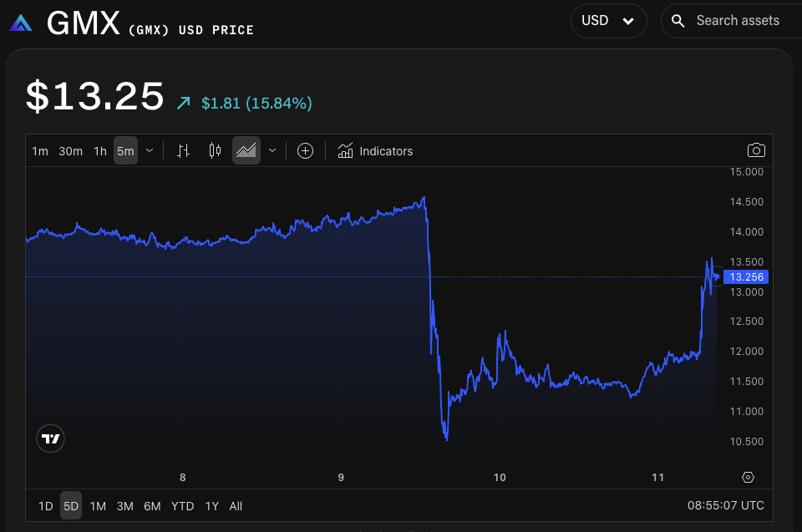
Task: Click the GMX asset title
Action: [83, 23]
